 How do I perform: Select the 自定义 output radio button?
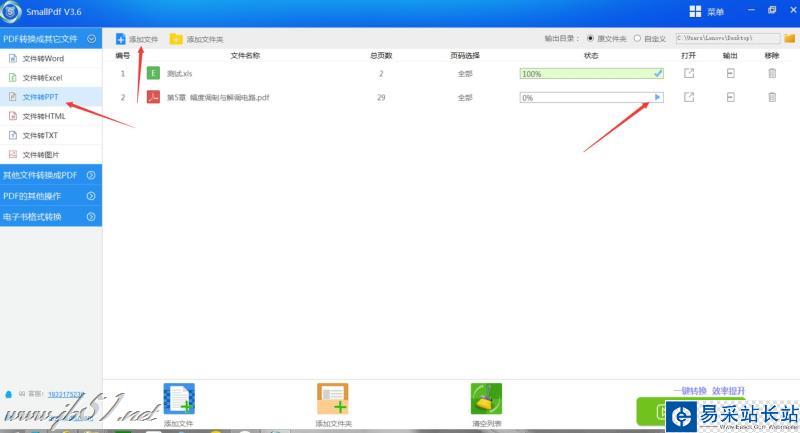point(637,38)
